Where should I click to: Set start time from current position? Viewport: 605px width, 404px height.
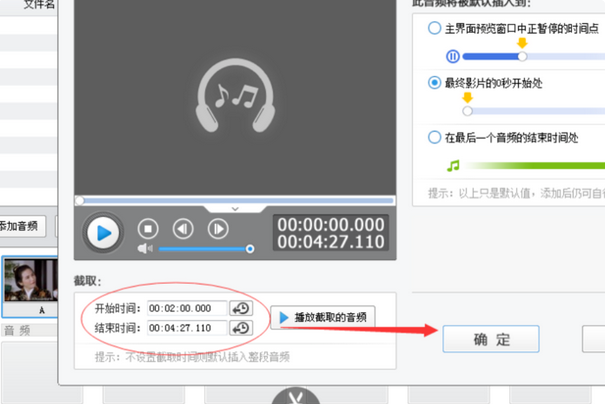click(x=241, y=308)
